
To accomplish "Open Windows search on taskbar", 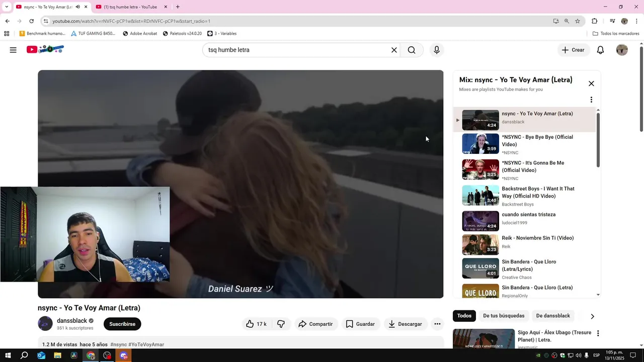I will pyautogui.click(x=24, y=355).
